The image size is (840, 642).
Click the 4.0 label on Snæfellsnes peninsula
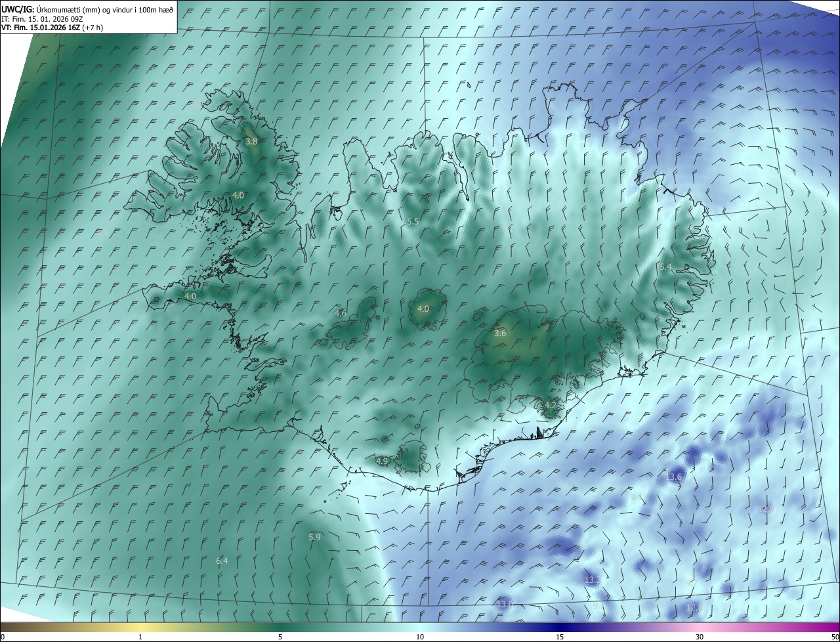(x=190, y=297)
